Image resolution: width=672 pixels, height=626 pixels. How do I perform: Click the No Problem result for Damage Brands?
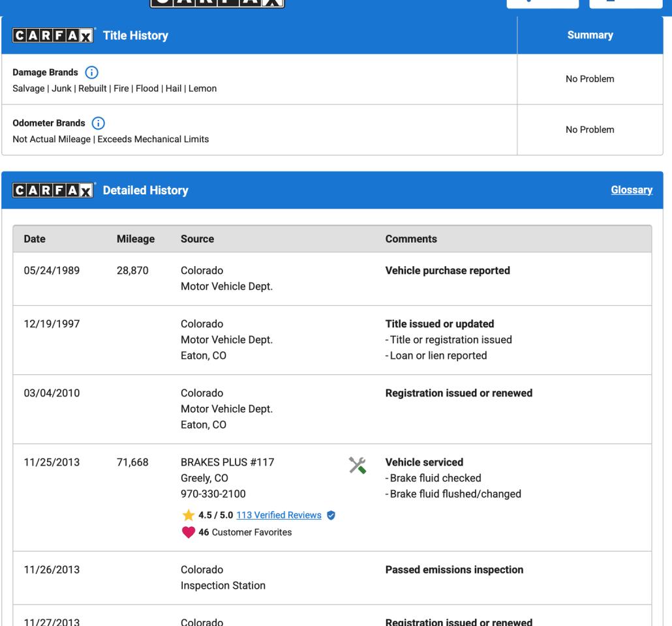590,80
